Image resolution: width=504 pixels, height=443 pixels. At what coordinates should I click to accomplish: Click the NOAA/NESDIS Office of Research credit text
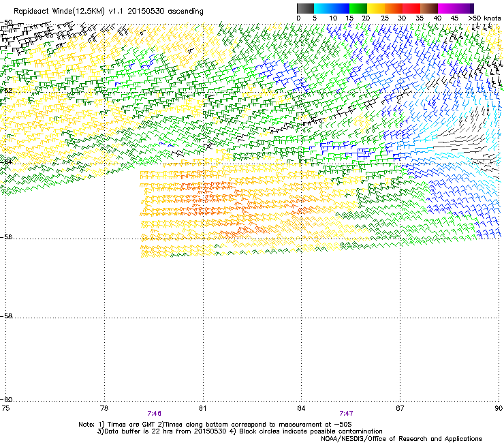[401, 439]
